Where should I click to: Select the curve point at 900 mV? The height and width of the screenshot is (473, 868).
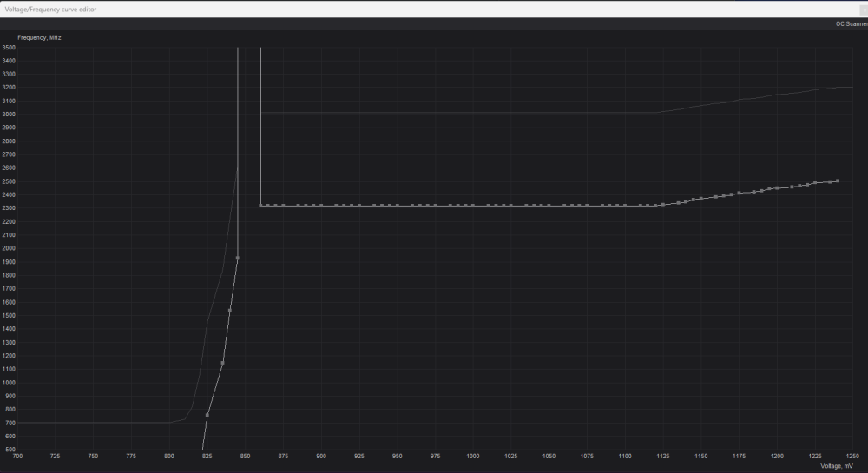321,206
